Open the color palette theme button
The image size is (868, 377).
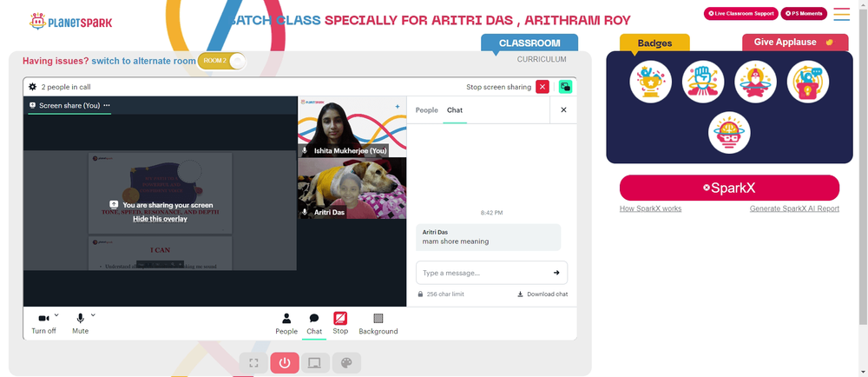coord(346,363)
